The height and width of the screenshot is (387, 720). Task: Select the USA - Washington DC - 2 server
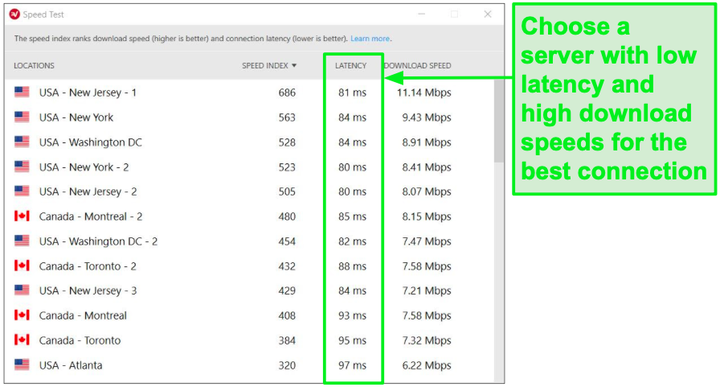coord(98,241)
